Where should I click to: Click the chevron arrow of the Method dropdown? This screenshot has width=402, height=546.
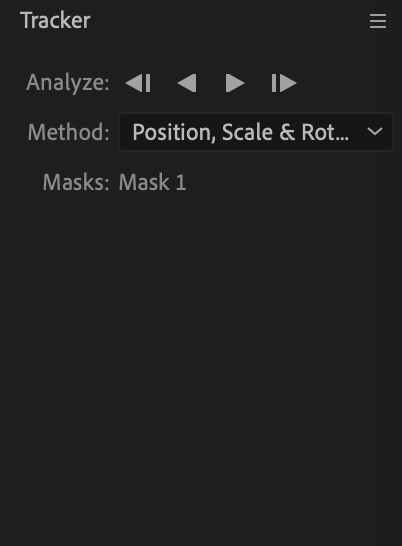click(375, 132)
